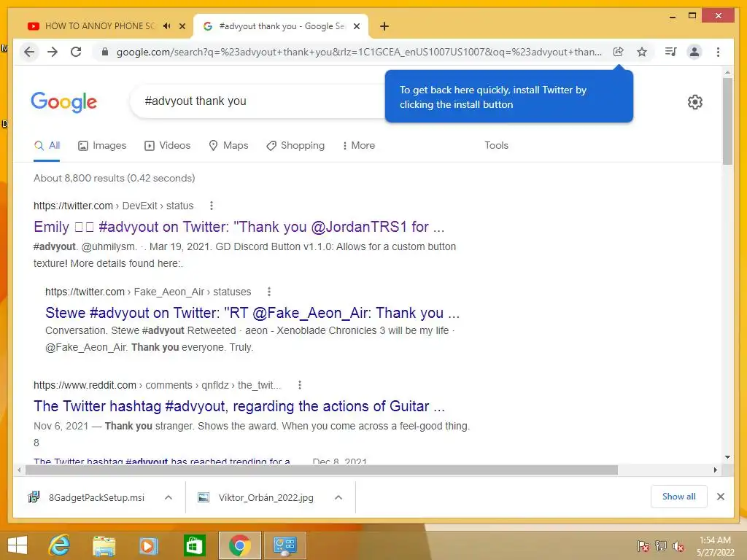Click the install Twitter tooltip bubble
Viewport: 747px width, 560px height.
508,97
